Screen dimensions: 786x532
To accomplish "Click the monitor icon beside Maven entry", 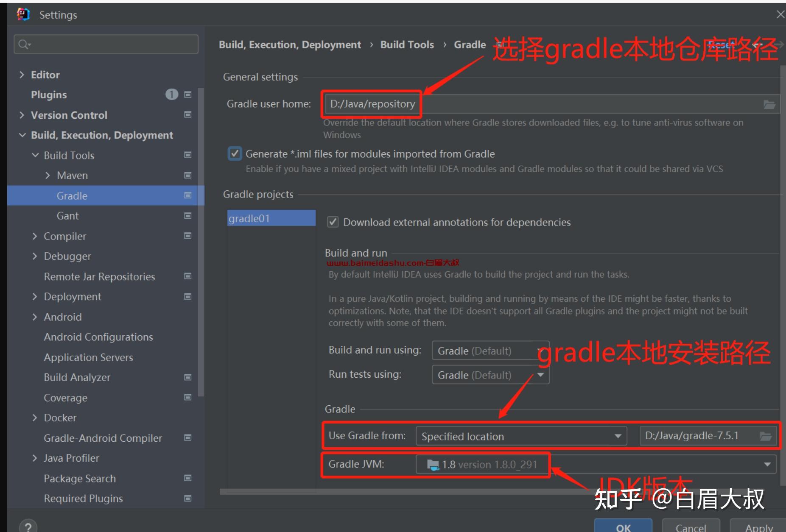I will click(x=187, y=175).
